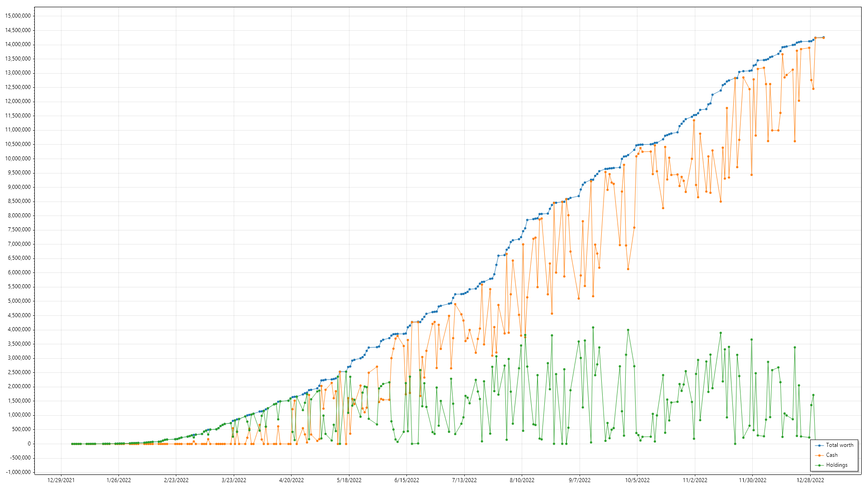Click the 1/26/2022 date label
868x488 pixels.
point(119,480)
